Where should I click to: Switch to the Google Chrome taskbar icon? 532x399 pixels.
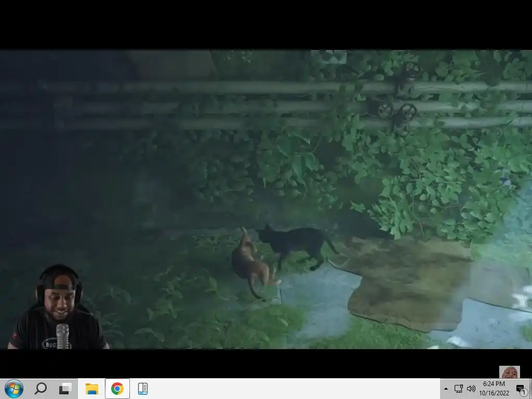pos(117,389)
